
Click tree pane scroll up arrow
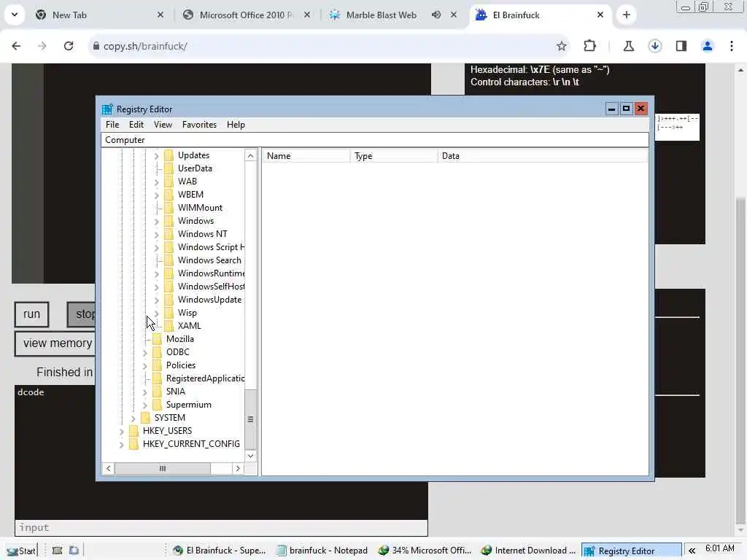[x=251, y=156]
